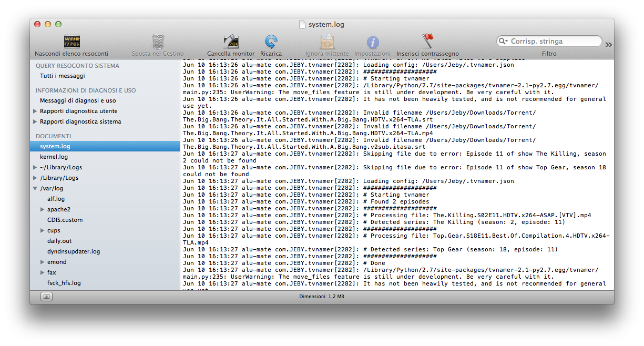644x346 pixels.
Task: Collapse the /var/log folder
Action: 35,188
